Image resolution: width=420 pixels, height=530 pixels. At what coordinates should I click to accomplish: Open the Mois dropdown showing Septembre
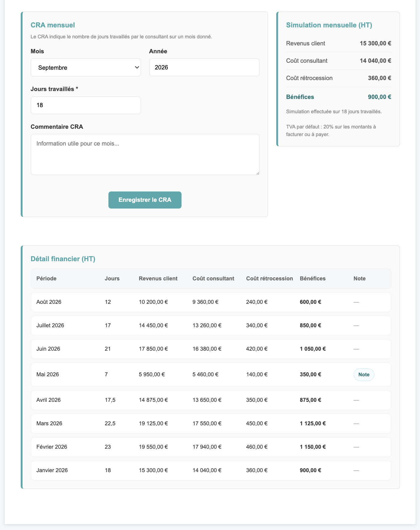[x=86, y=68]
